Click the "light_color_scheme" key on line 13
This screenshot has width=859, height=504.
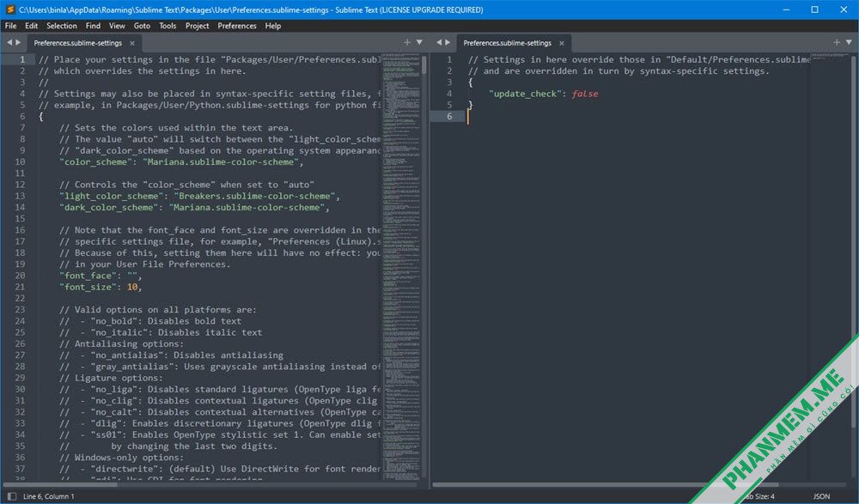click(x=111, y=196)
